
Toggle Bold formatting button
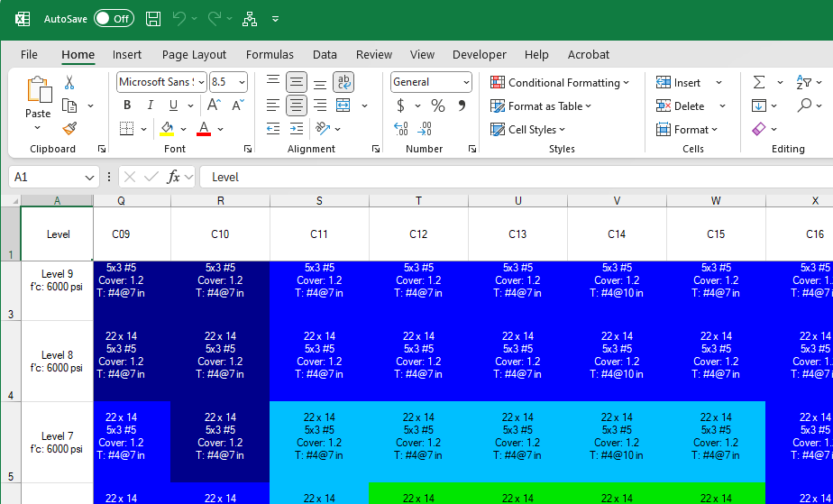click(x=127, y=105)
